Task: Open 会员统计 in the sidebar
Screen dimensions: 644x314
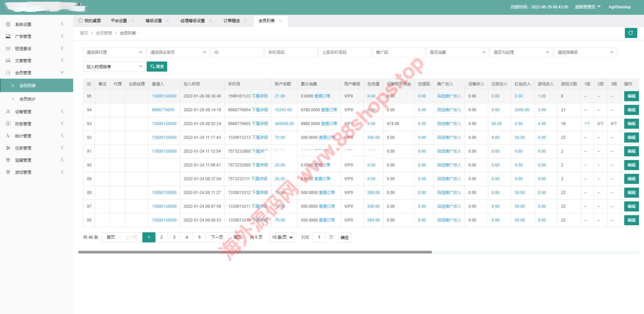Action: tap(27, 99)
